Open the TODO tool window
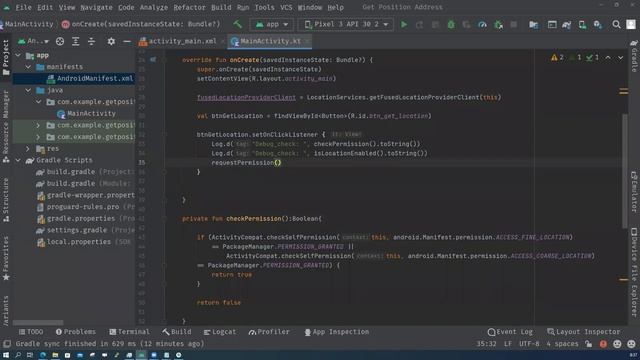 [x=31, y=332]
